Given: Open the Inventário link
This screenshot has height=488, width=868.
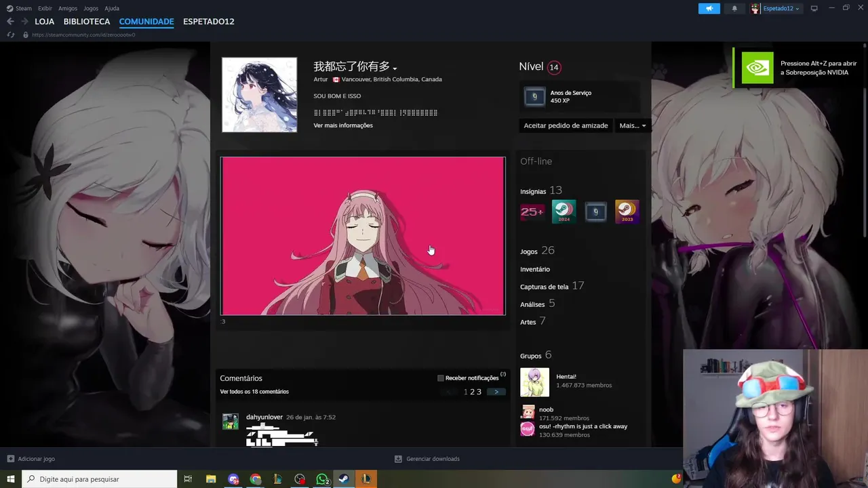Looking at the screenshot, I should (x=535, y=269).
